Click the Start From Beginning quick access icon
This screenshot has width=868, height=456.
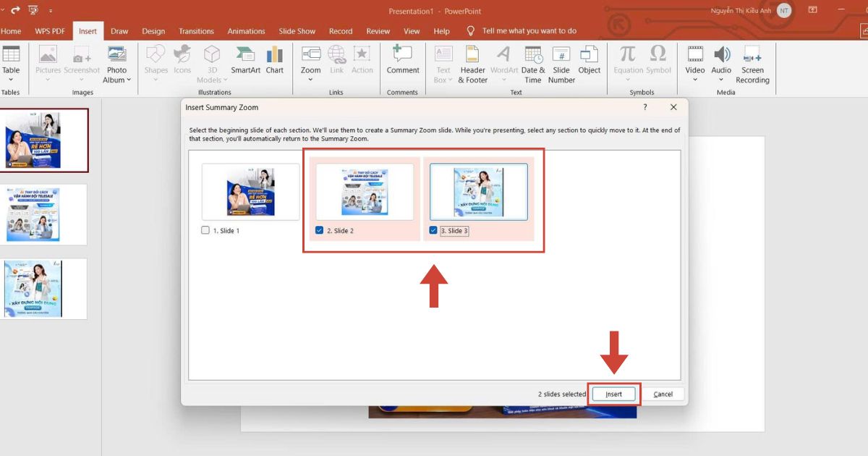[33, 10]
